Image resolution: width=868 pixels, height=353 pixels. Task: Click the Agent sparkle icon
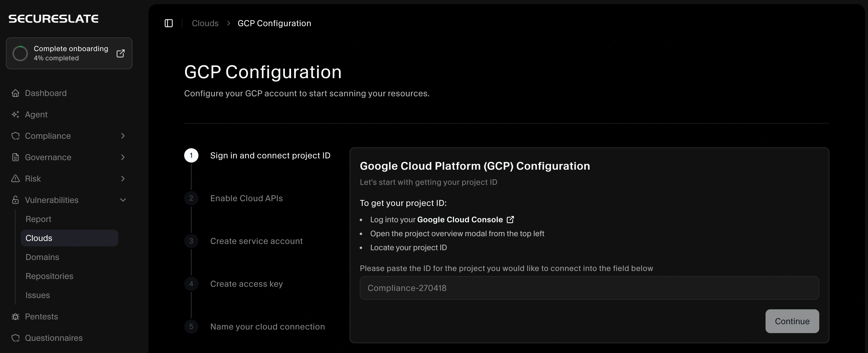15,115
